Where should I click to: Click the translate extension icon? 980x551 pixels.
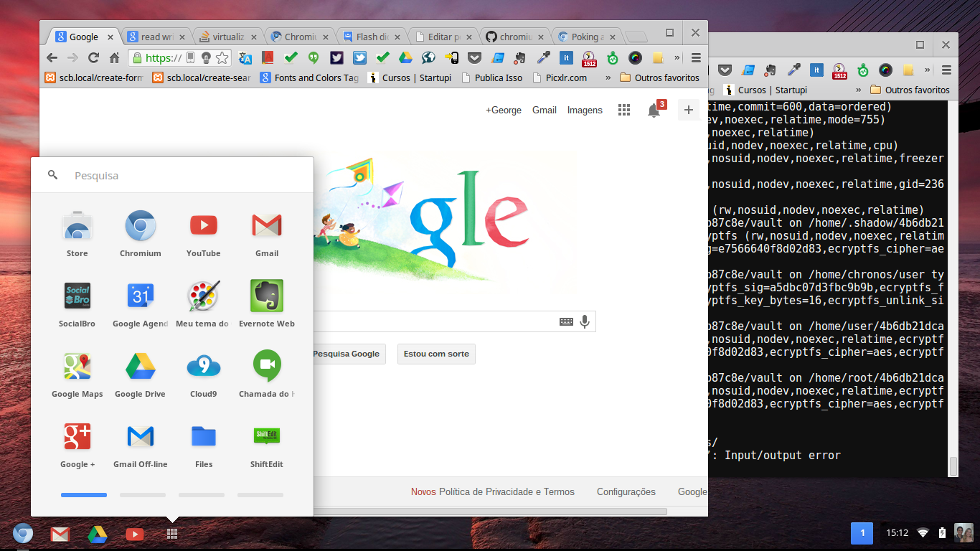click(245, 58)
